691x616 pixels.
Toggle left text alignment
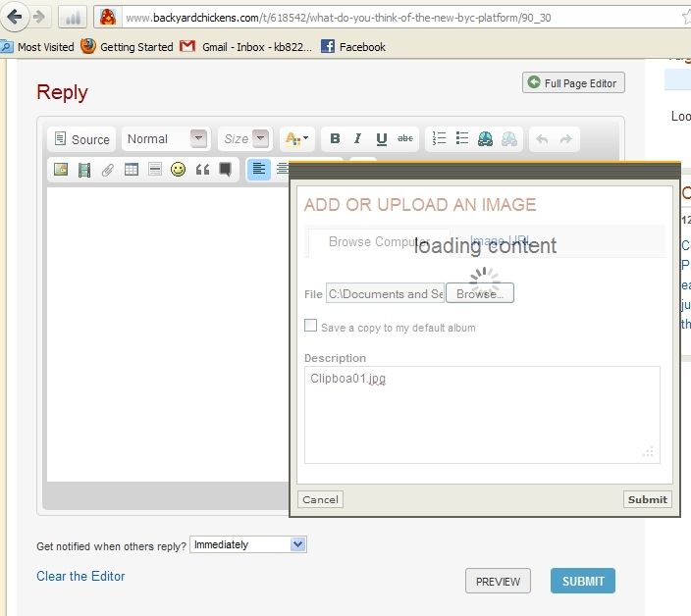tap(258, 170)
